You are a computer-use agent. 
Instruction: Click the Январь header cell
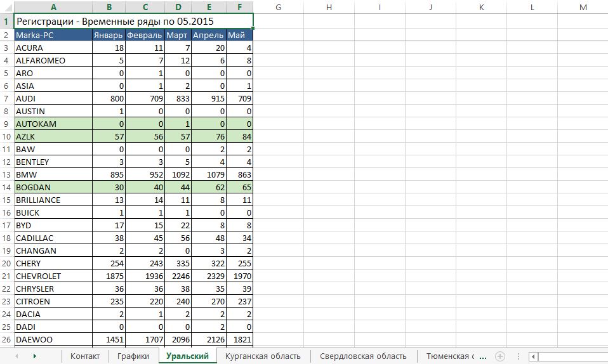pos(109,35)
